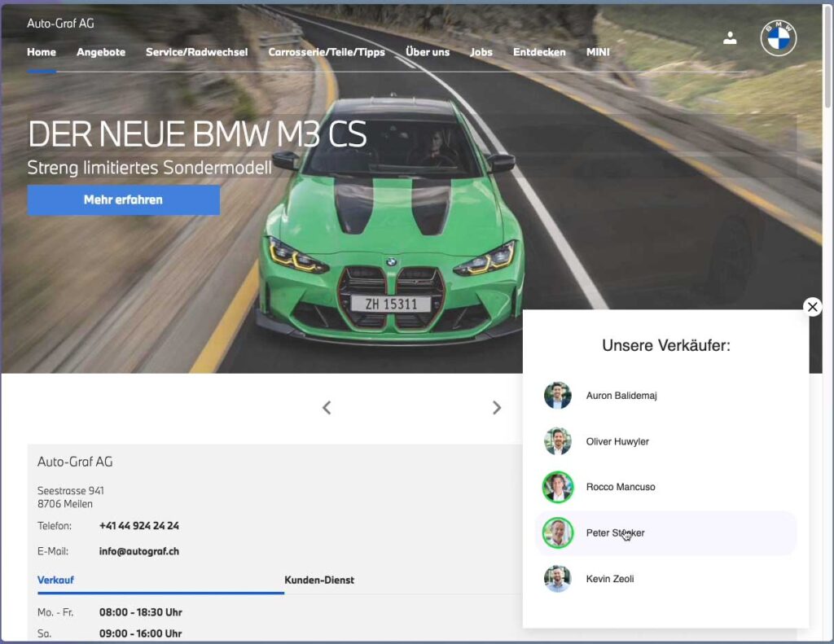The image size is (834, 644).
Task: Open the Entdecken menu
Action: (x=539, y=52)
